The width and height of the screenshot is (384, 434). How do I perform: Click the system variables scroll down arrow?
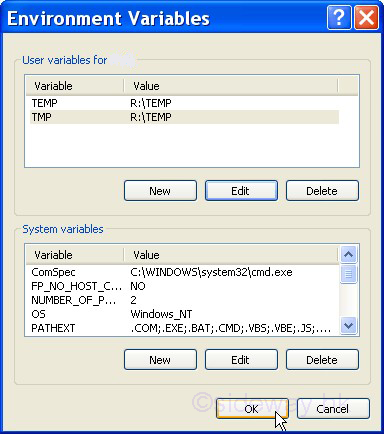coord(348,325)
